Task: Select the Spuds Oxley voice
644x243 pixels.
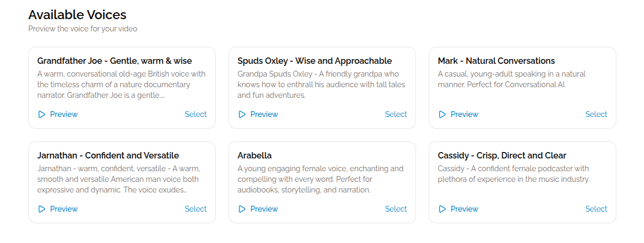Action: (x=396, y=114)
